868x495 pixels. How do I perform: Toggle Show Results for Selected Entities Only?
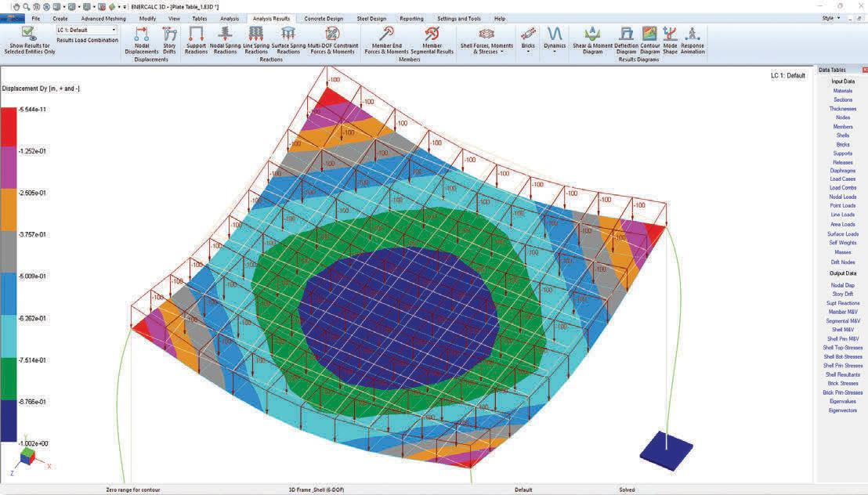(29, 41)
